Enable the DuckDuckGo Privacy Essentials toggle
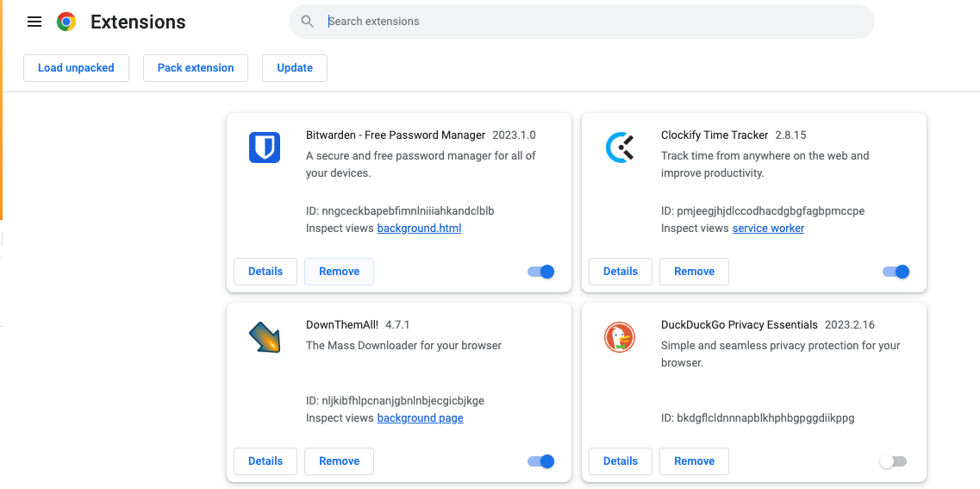The height and width of the screenshot is (489, 980). pyautogui.click(x=892, y=461)
